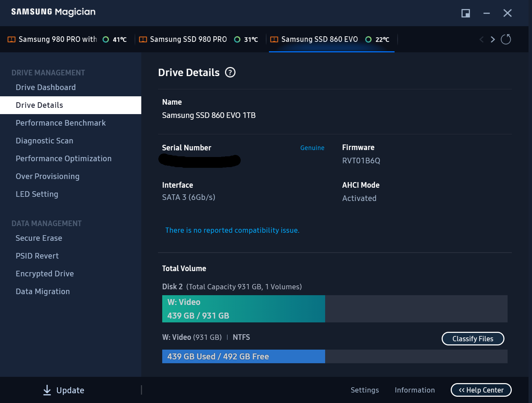Select the Samsung SSD 860 EVO tab
The height and width of the screenshot is (403, 532).
click(x=331, y=39)
